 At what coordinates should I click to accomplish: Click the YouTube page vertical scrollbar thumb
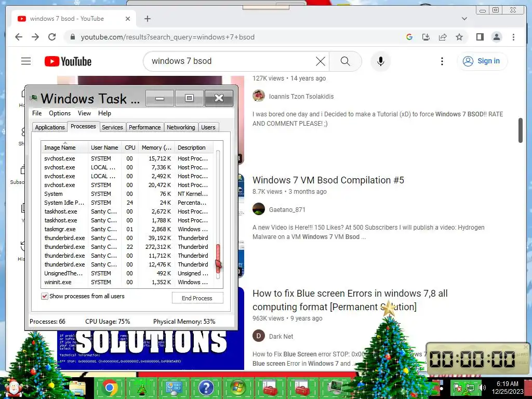(521, 130)
